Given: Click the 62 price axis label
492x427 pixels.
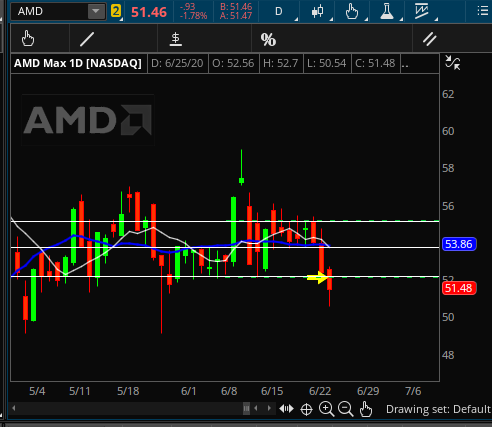Looking at the screenshot, I should [448, 94].
